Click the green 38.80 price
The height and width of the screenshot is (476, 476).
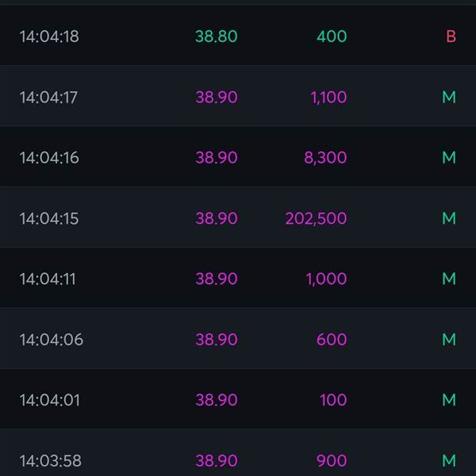[x=216, y=36]
